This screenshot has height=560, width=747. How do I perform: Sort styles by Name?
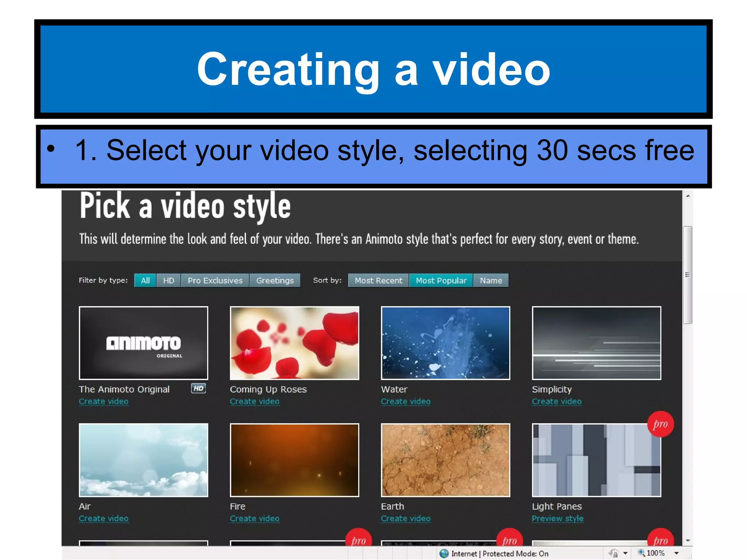pyautogui.click(x=491, y=280)
